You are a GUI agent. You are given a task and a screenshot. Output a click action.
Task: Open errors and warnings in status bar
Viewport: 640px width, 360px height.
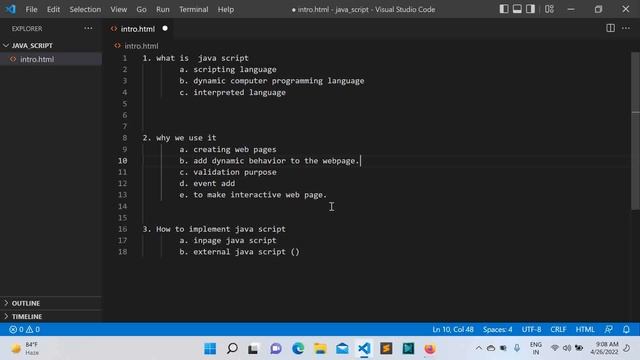(x=24, y=329)
